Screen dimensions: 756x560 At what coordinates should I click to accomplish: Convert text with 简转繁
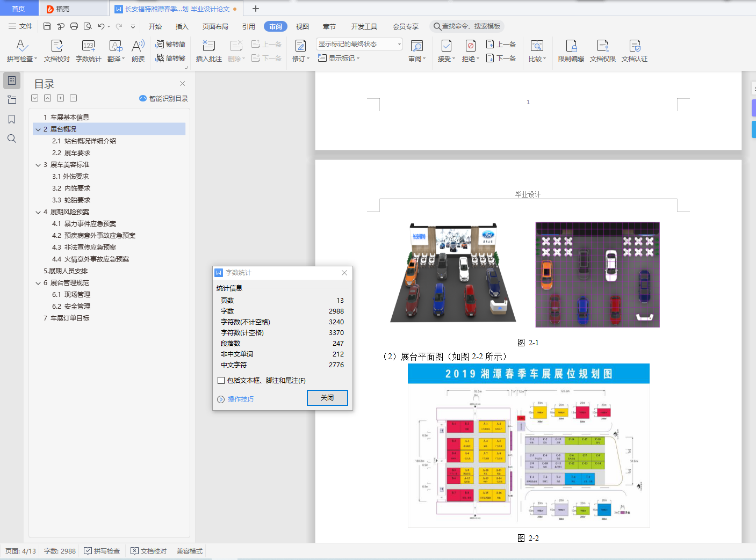click(170, 59)
